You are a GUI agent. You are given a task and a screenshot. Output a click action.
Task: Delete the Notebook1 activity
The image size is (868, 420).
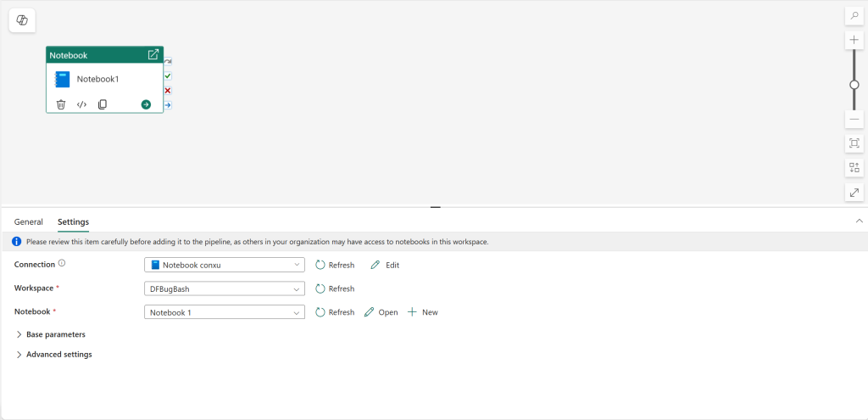pyautogui.click(x=61, y=104)
